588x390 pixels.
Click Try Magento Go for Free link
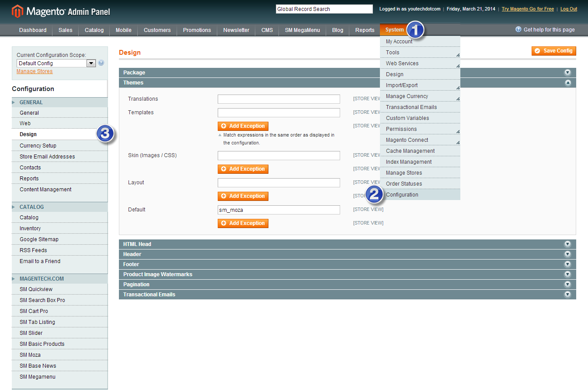click(528, 9)
